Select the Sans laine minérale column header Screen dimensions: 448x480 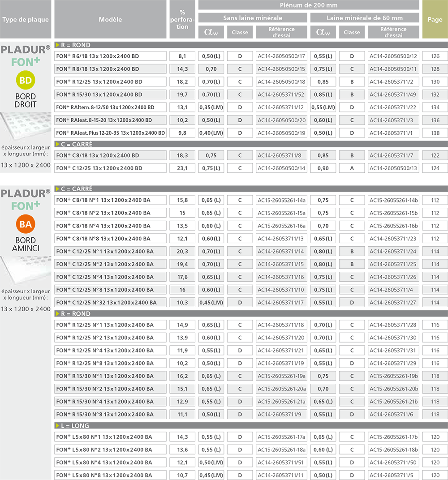pos(253,18)
